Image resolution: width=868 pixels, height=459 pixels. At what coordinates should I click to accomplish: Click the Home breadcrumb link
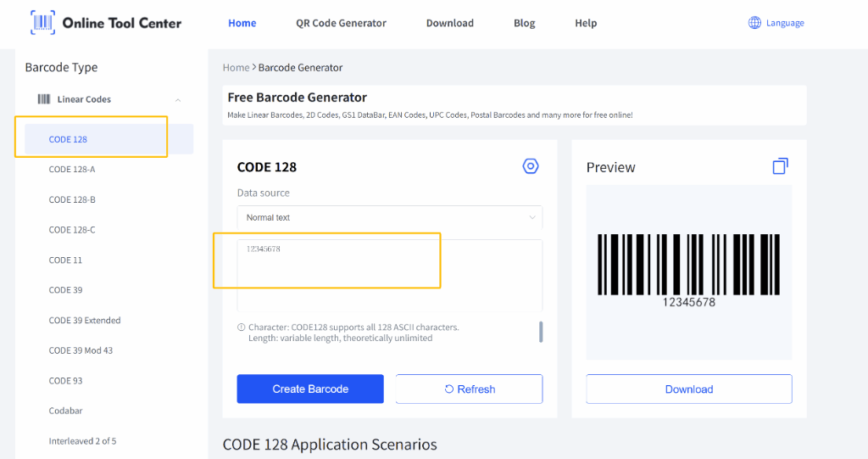236,68
